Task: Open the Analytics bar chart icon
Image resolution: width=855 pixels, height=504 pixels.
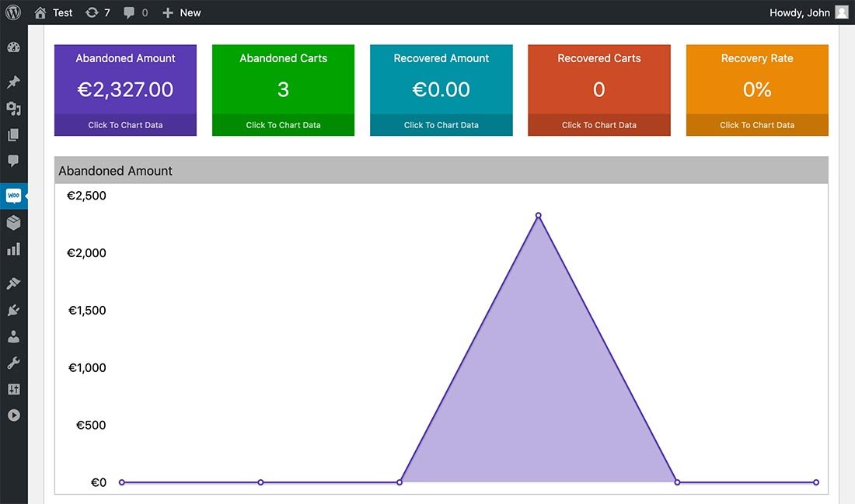Action: click(14, 249)
